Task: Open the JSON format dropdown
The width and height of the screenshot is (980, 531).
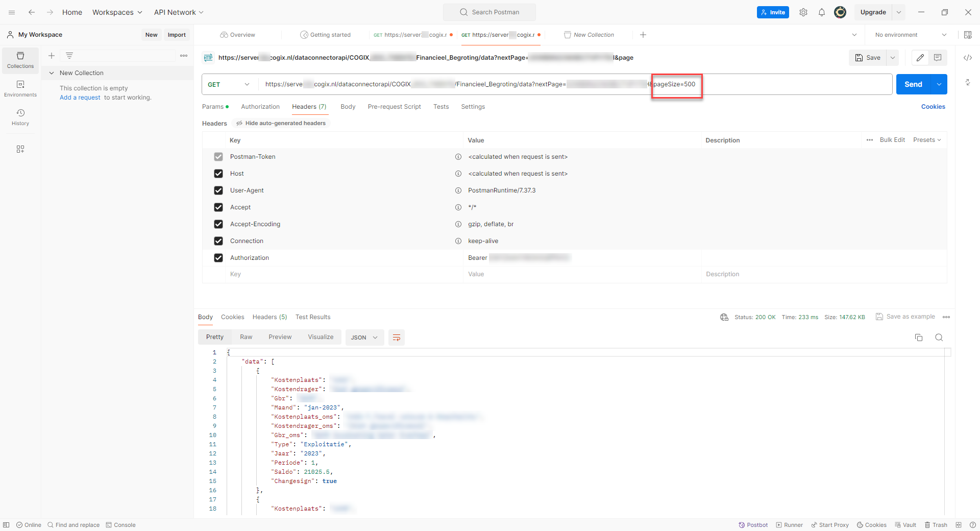Action: click(364, 337)
